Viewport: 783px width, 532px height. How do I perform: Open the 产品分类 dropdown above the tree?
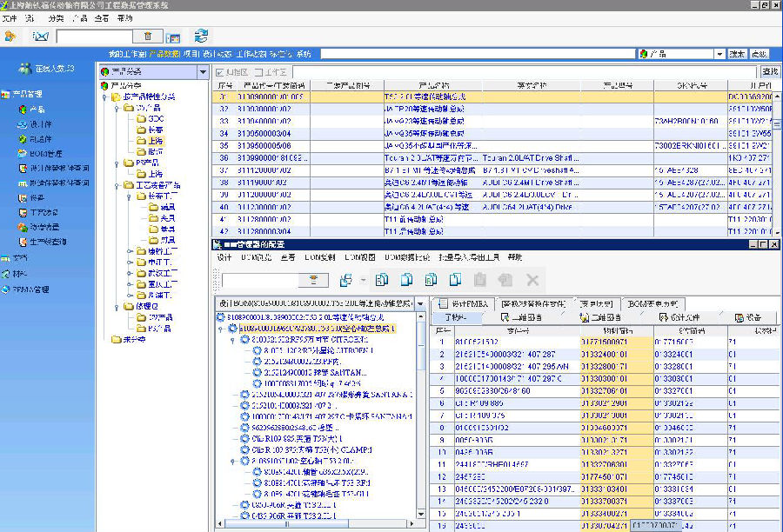204,71
